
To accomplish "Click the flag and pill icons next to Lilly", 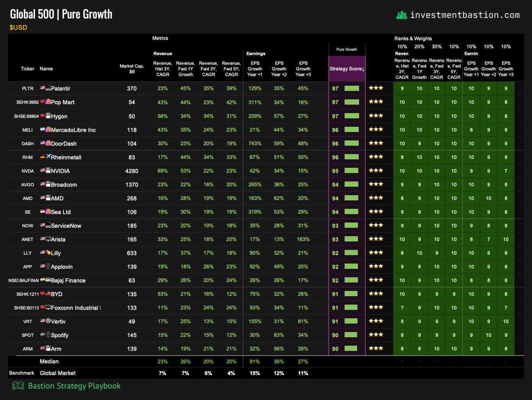I will click(45, 253).
